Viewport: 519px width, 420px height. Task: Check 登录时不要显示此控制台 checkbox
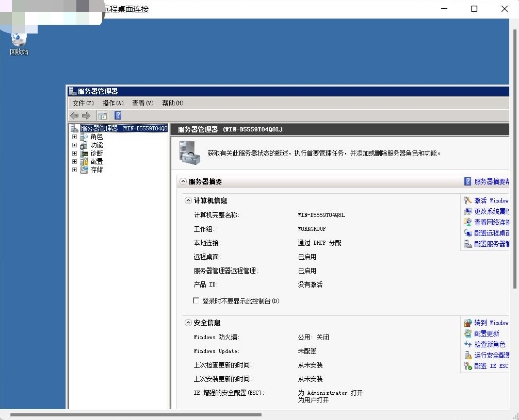coord(196,300)
